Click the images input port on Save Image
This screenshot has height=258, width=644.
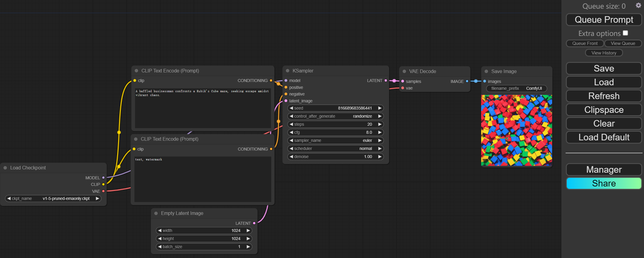point(485,81)
